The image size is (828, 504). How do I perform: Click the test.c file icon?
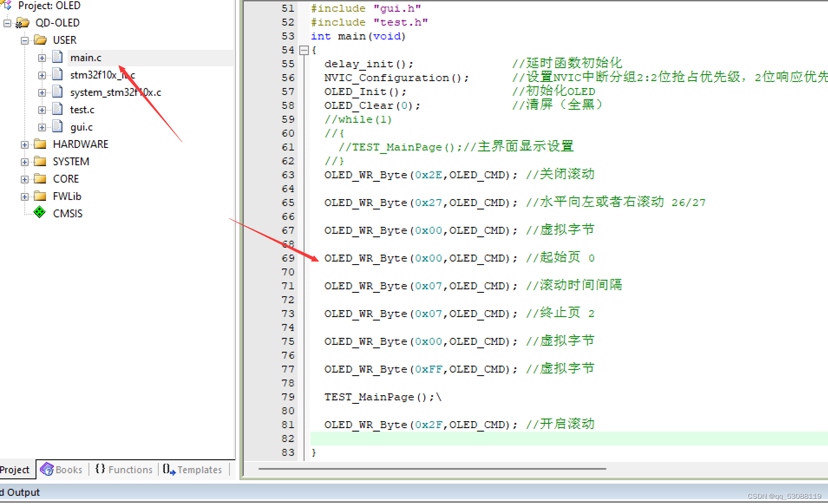click(58, 109)
